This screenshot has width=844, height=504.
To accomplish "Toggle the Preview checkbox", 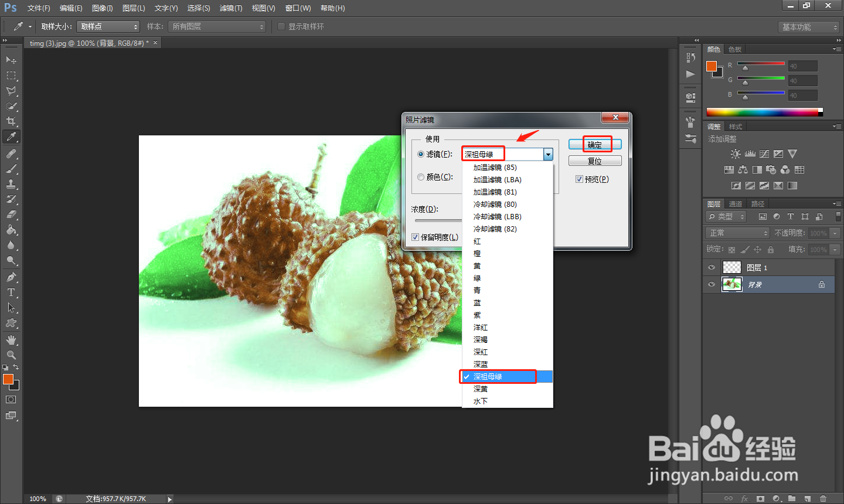I will pyautogui.click(x=579, y=179).
